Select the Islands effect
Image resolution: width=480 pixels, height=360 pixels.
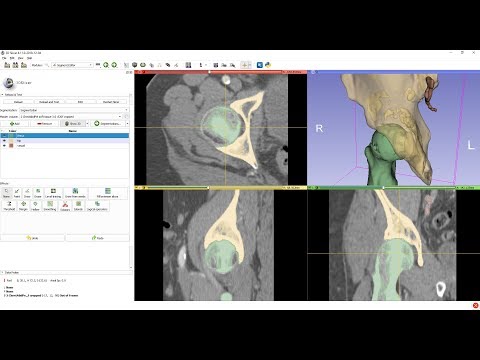78,206
